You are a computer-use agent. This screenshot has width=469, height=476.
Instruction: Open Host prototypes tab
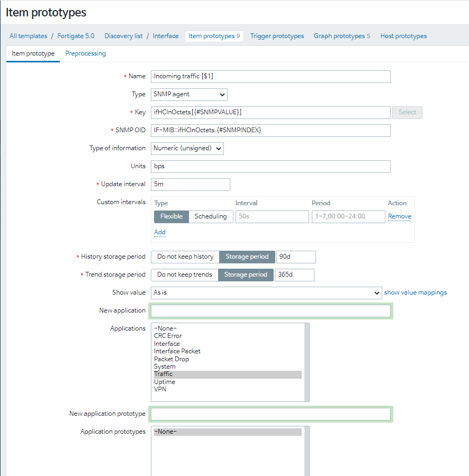403,36
